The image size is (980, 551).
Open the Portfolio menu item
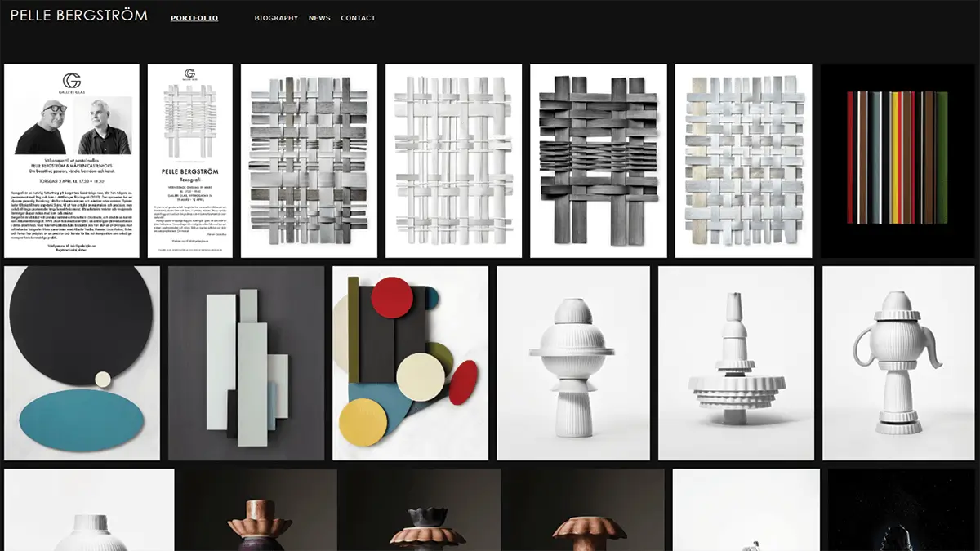(x=194, y=18)
